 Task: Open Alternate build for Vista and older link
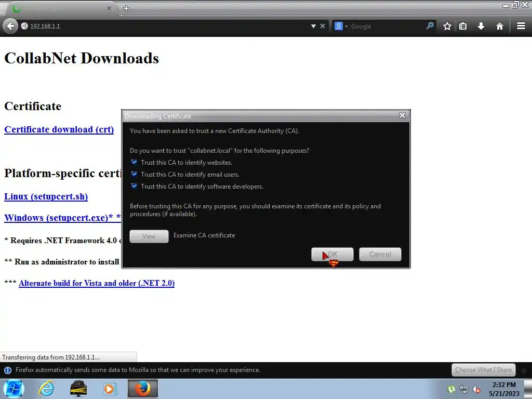97,283
